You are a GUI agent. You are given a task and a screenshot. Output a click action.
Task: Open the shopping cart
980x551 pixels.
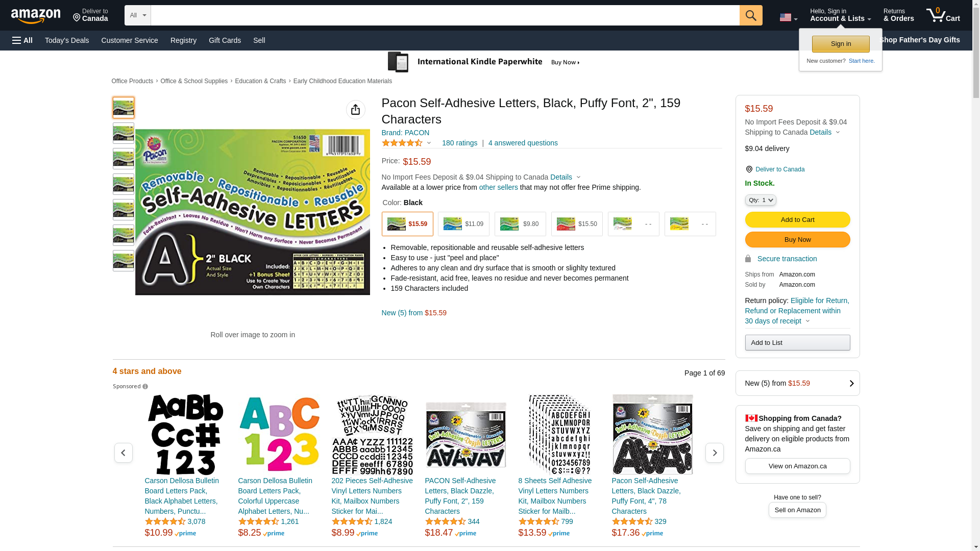pos(943,15)
